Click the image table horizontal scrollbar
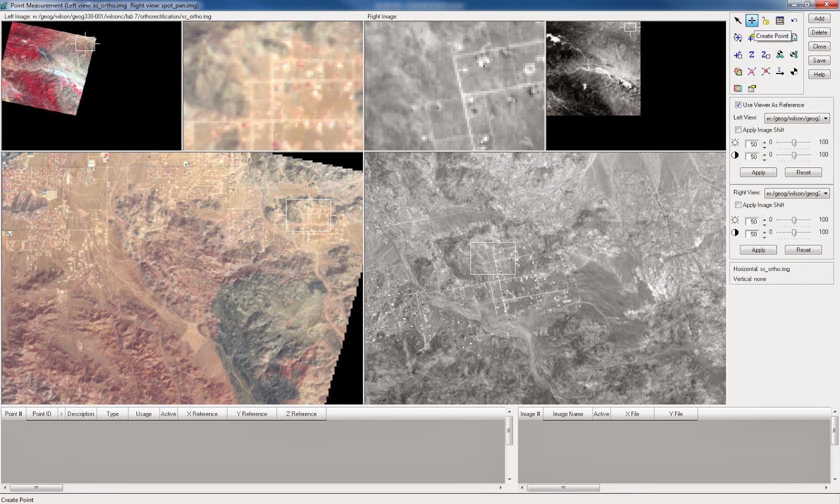 click(674, 488)
